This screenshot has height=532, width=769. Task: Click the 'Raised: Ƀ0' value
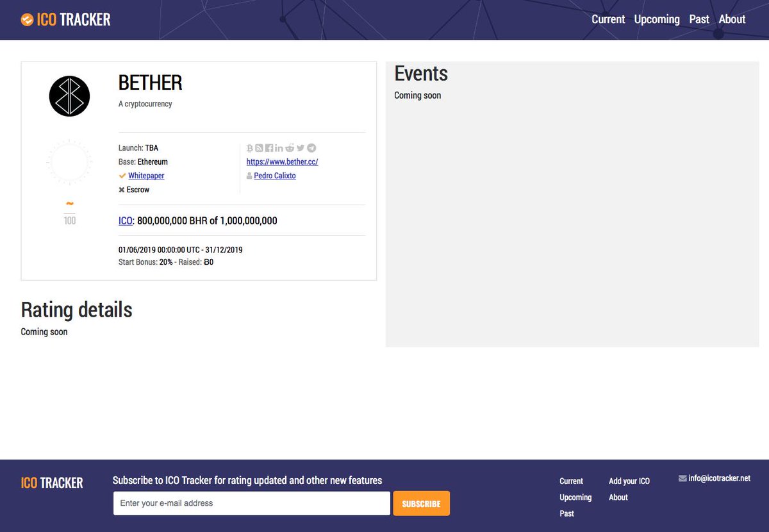pos(196,262)
